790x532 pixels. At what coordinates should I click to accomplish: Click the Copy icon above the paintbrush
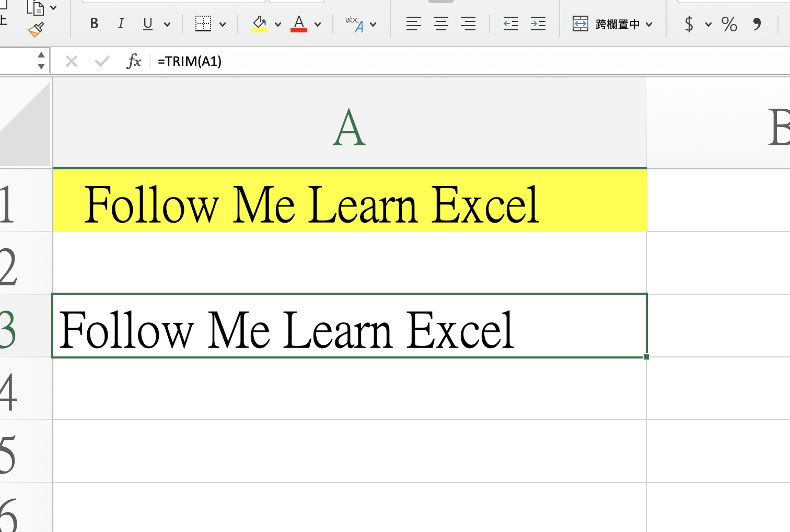point(35,7)
